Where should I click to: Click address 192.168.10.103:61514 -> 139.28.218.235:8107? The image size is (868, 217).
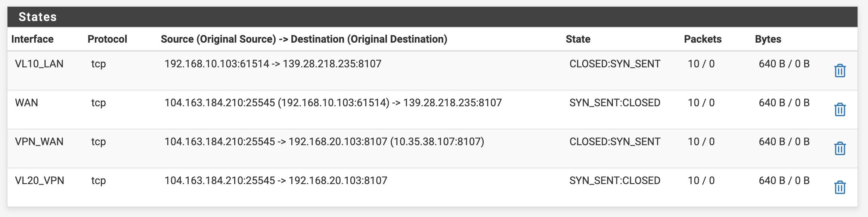click(273, 64)
